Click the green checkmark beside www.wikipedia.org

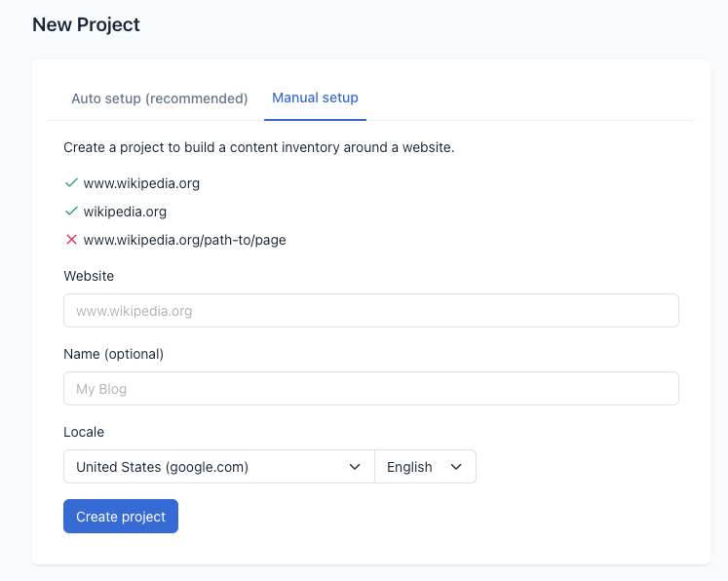pyautogui.click(x=71, y=182)
